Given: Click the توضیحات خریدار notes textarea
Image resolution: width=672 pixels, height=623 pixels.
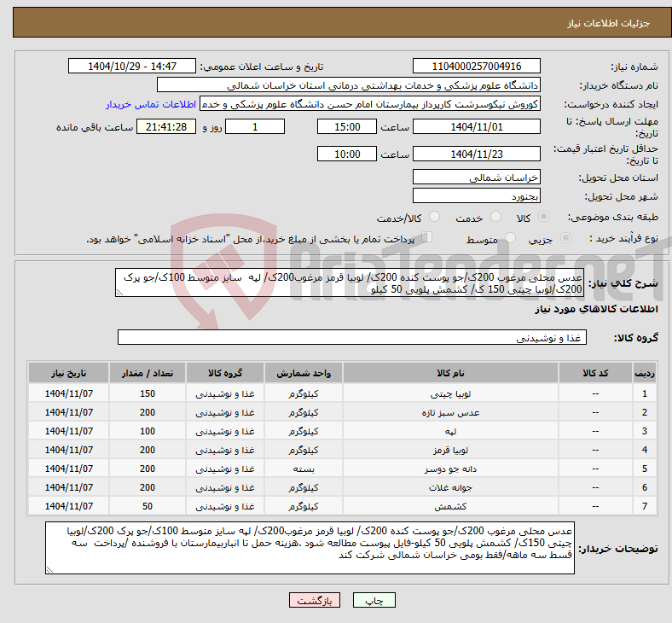Looking at the screenshot, I should tap(310, 548).
